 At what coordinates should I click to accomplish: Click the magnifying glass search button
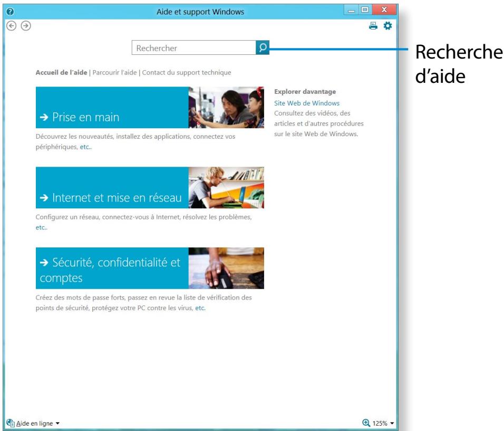click(x=262, y=47)
